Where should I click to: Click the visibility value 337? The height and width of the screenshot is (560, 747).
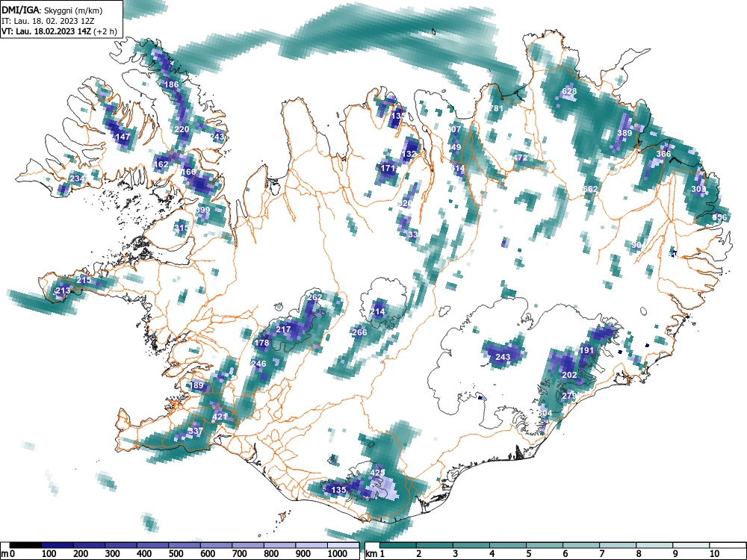click(195, 431)
